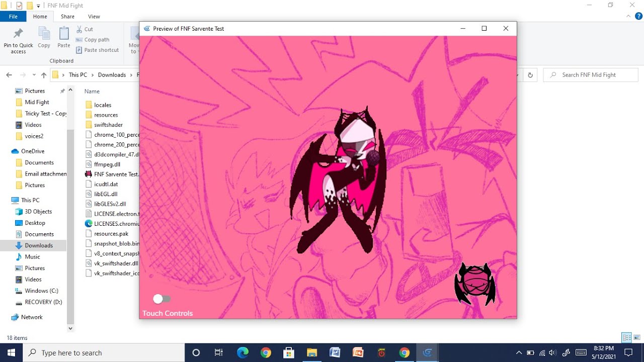Select OneDrive in the navigation pane
This screenshot has height=362, width=644.
pyautogui.click(x=33, y=151)
